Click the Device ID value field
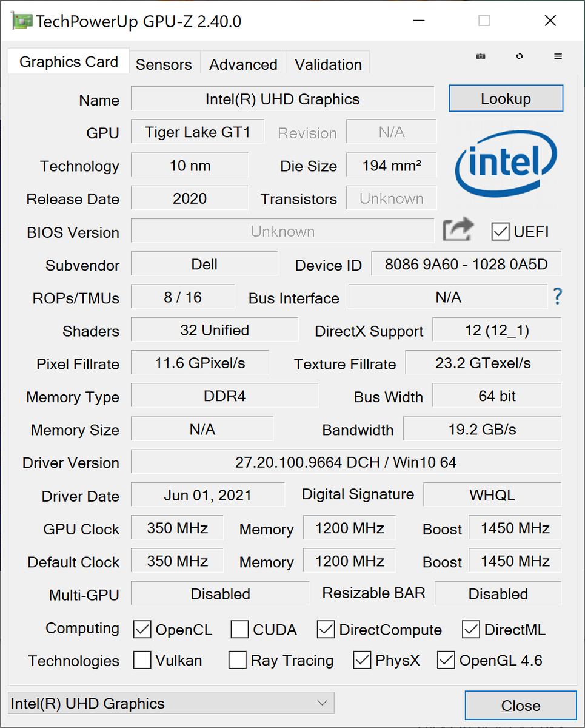The height and width of the screenshot is (728, 585). 466,265
